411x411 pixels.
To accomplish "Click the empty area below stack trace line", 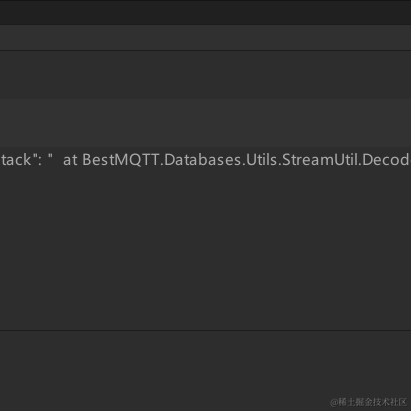I will click(x=205, y=251).
